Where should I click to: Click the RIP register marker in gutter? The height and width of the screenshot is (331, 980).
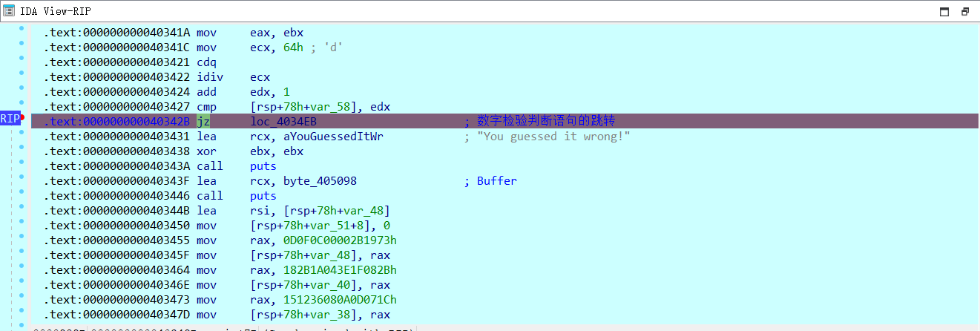click(x=10, y=119)
